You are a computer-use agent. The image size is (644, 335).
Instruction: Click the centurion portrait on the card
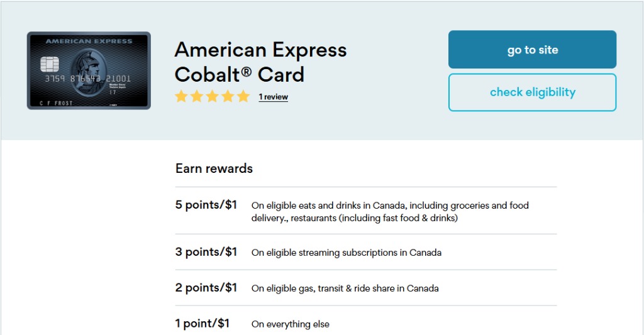click(x=90, y=72)
